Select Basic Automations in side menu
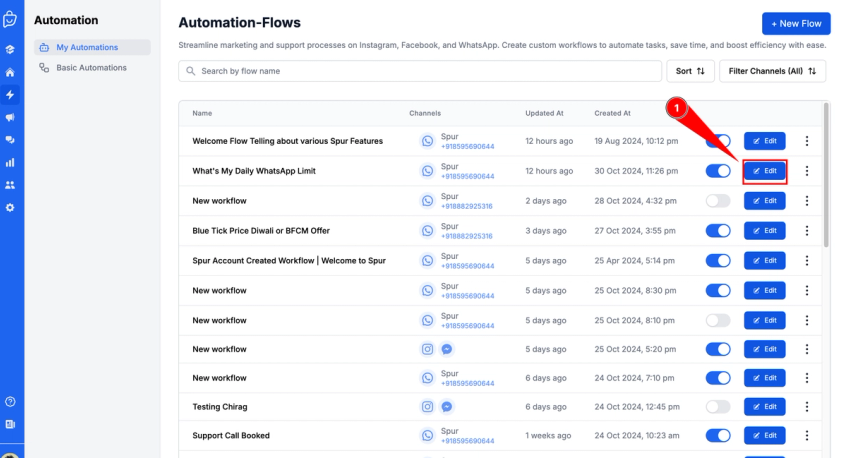 coord(92,67)
